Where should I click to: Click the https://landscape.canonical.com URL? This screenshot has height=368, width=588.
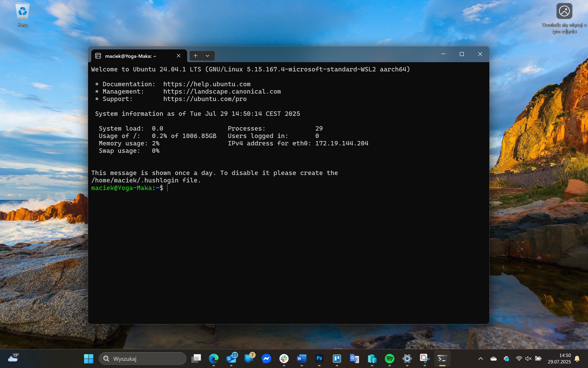[222, 92]
